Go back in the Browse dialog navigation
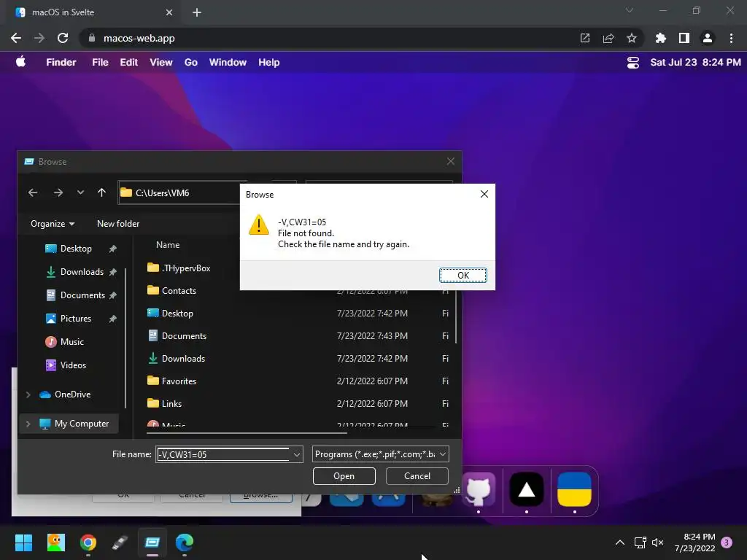Image resolution: width=747 pixels, height=560 pixels. (x=33, y=192)
